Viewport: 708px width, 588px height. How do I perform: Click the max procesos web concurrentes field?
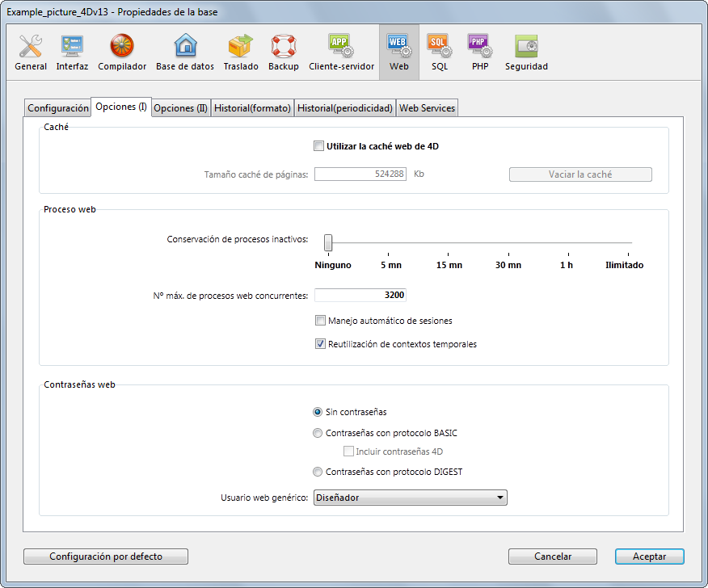360,295
